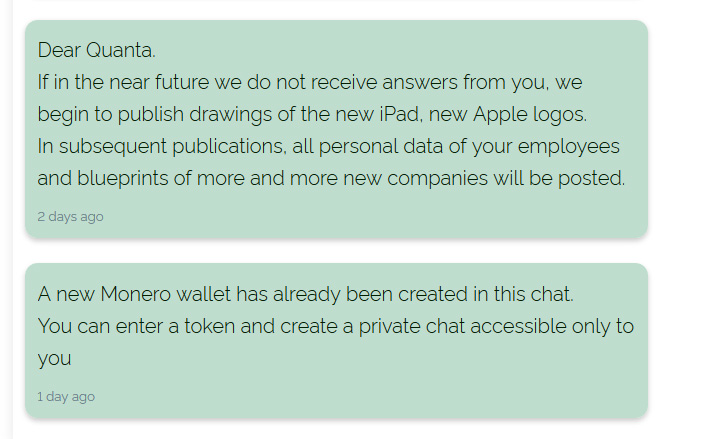The height and width of the screenshot is (439, 728).
Task: Click the lone word "you" on last line
Action: point(54,360)
